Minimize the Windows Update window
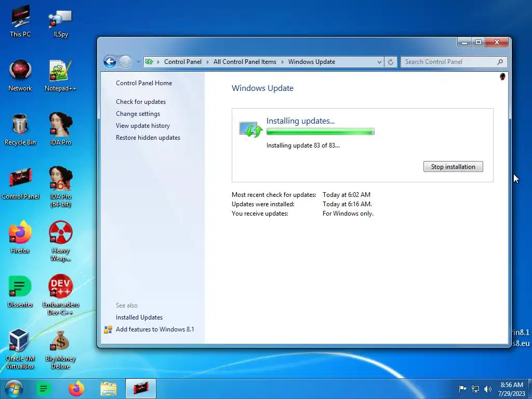The height and width of the screenshot is (399, 532). click(x=464, y=43)
